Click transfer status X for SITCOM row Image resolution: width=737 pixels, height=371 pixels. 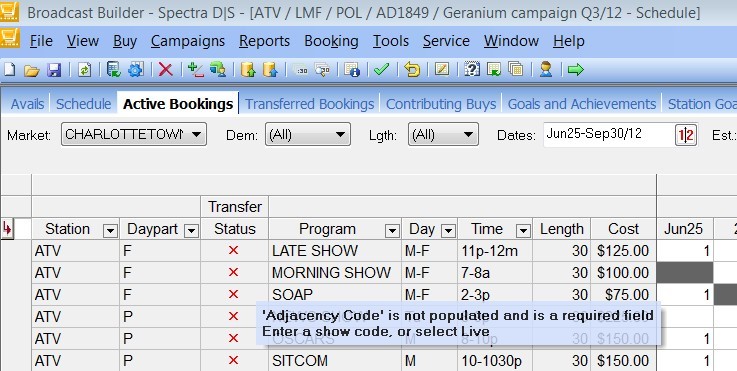(234, 361)
